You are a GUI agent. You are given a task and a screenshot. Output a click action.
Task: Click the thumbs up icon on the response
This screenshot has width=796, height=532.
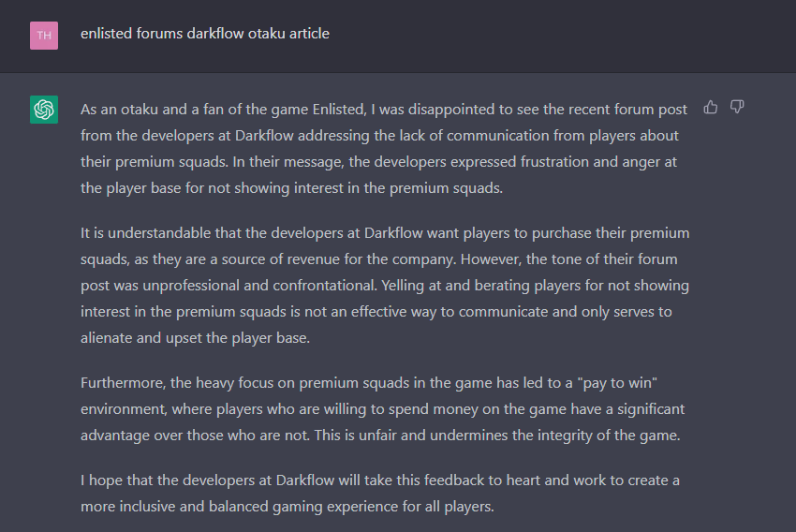[711, 107]
